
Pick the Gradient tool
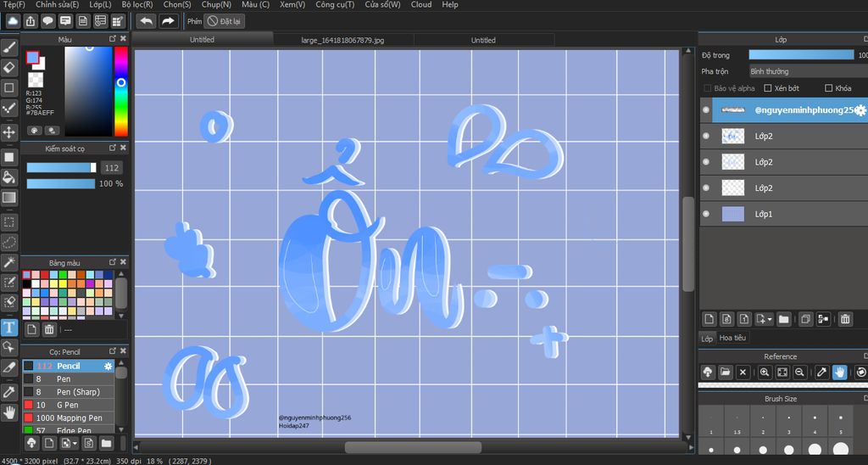coord(8,198)
